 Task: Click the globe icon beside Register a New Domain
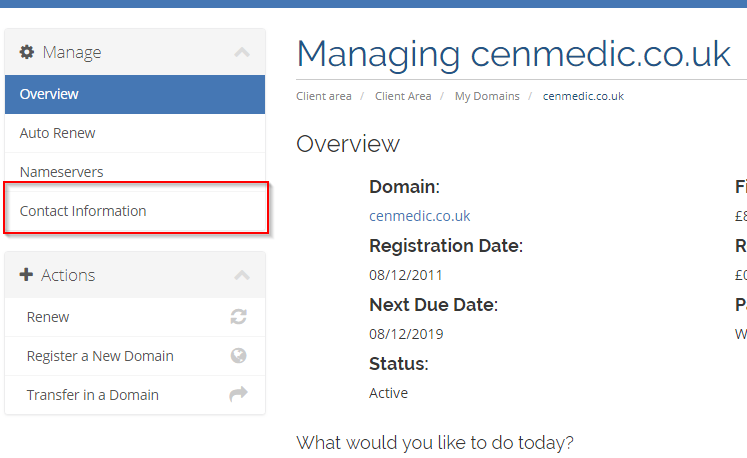238,356
